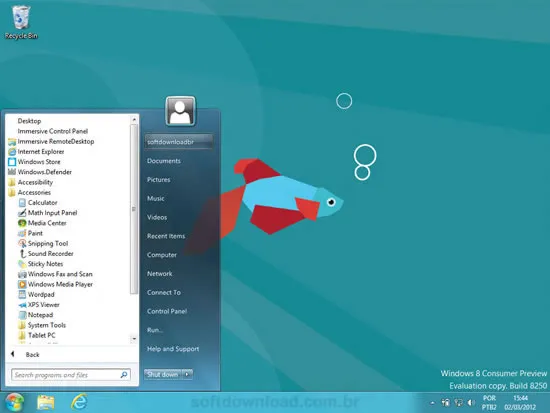The width and height of the screenshot is (550, 413).
Task: Open Sticky Notes
Action: tap(41, 264)
